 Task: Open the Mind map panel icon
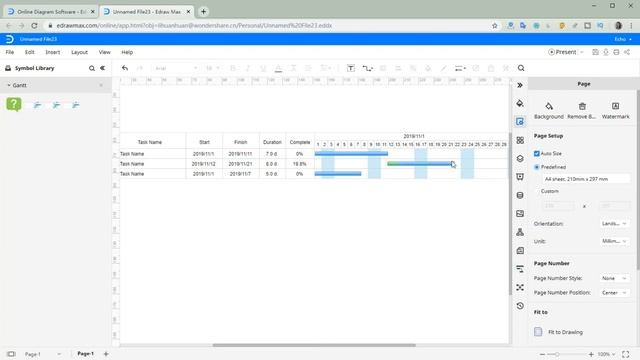pyautogui.click(x=520, y=287)
